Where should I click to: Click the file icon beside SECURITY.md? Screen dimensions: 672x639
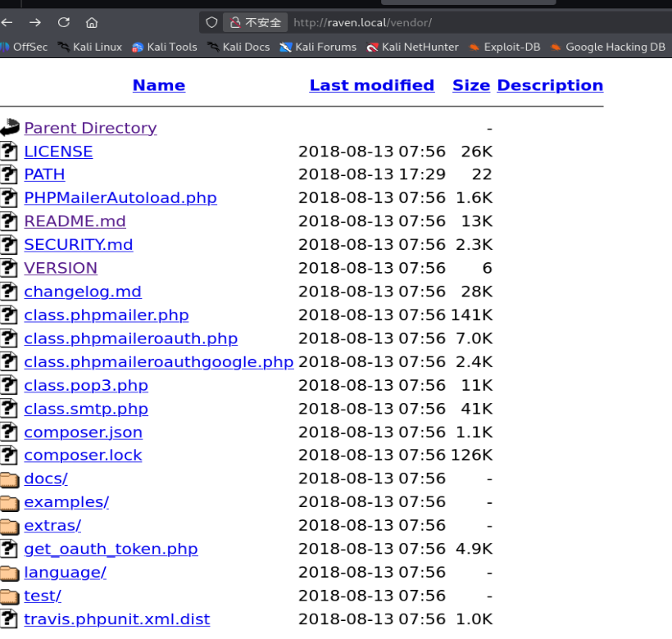(x=9, y=245)
